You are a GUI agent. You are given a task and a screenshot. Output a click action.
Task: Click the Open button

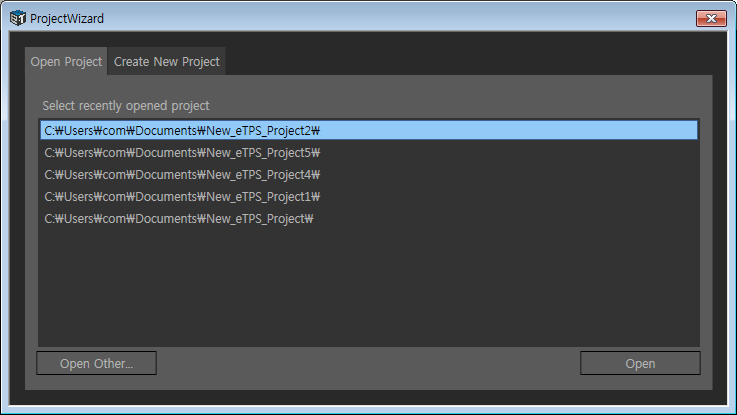640,363
